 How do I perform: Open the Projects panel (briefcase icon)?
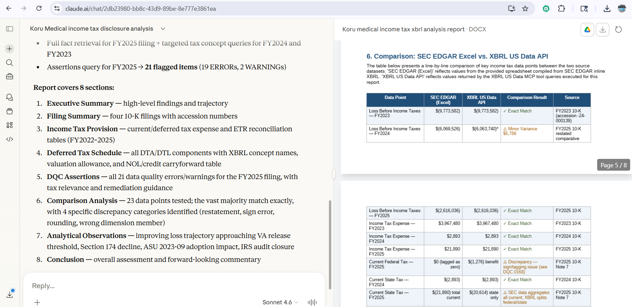(9, 76)
